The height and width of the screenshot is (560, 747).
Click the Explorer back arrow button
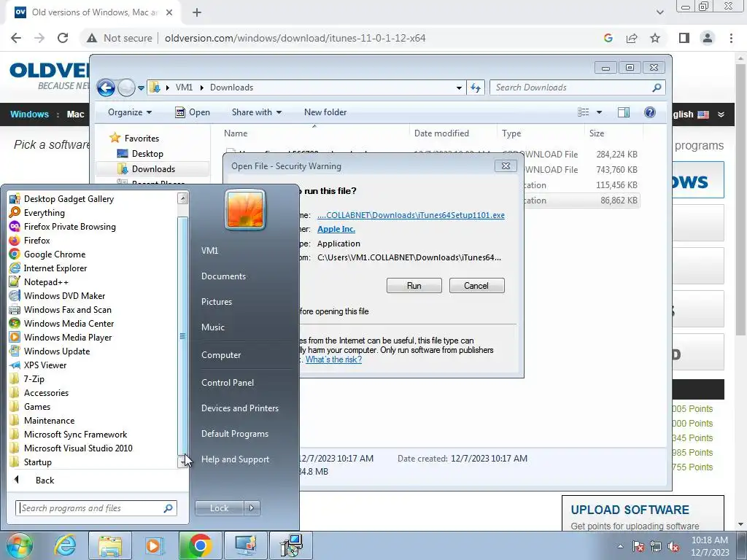click(106, 87)
